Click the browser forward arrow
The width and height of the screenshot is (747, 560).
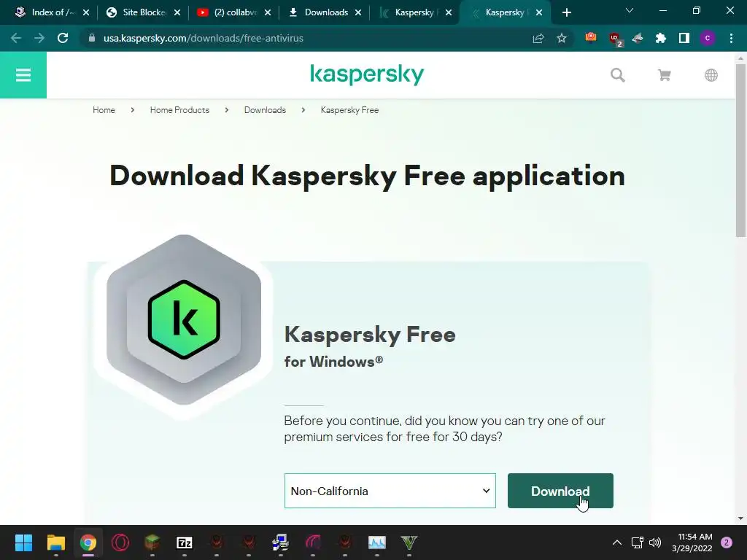coord(39,38)
